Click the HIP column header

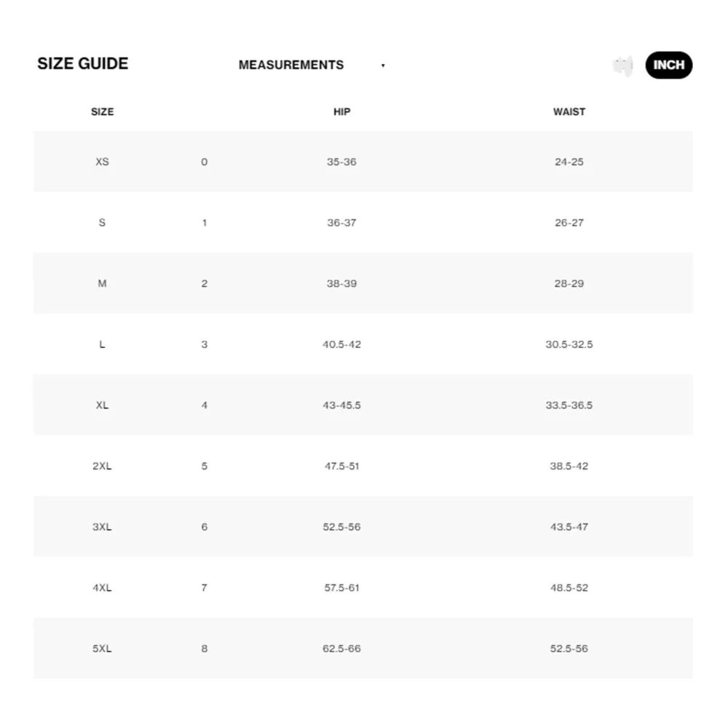341,112
